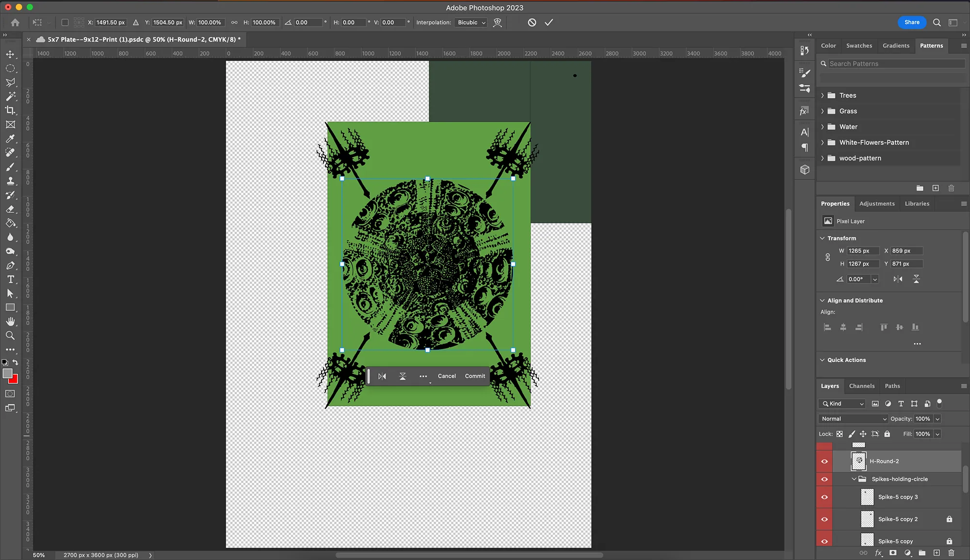Click Cancel in the transform bar
The image size is (970, 560).
[447, 376]
